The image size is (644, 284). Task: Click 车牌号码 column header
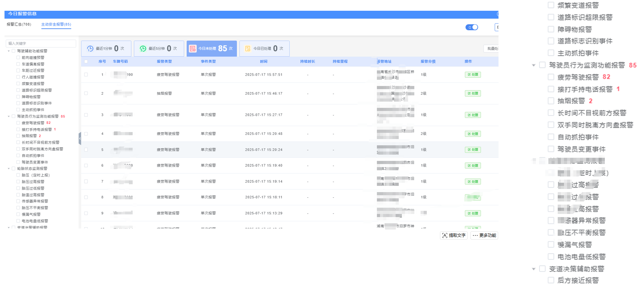click(x=120, y=61)
